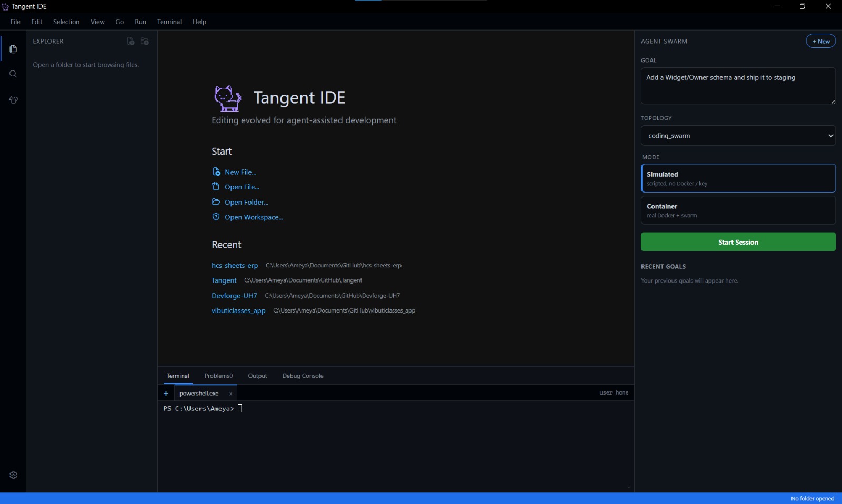The height and width of the screenshot is (504, 842).
Task: Open the Edit menu
Action: (x=37, y=22)
